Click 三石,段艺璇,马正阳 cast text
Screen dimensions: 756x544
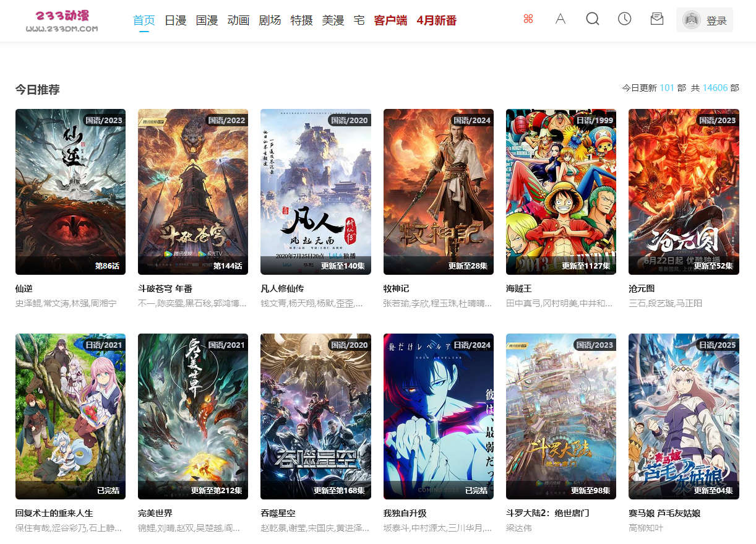pyautogui.click(x=666, y=303)
